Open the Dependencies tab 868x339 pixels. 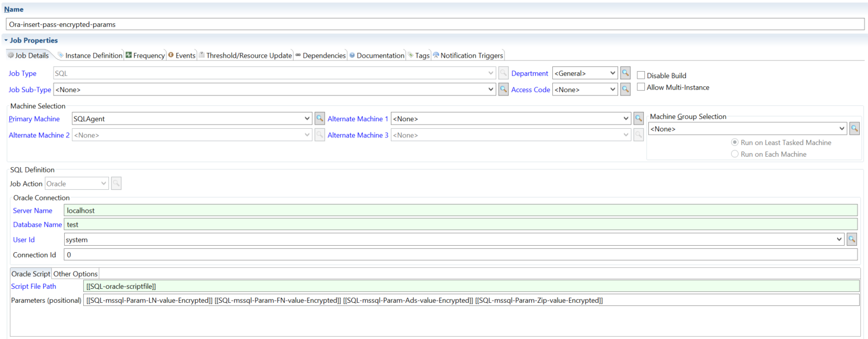point(320,55)
